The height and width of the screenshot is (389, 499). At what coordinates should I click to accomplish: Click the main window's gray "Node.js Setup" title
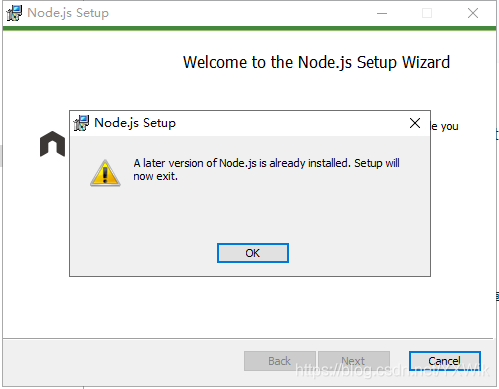click(68, 13)
